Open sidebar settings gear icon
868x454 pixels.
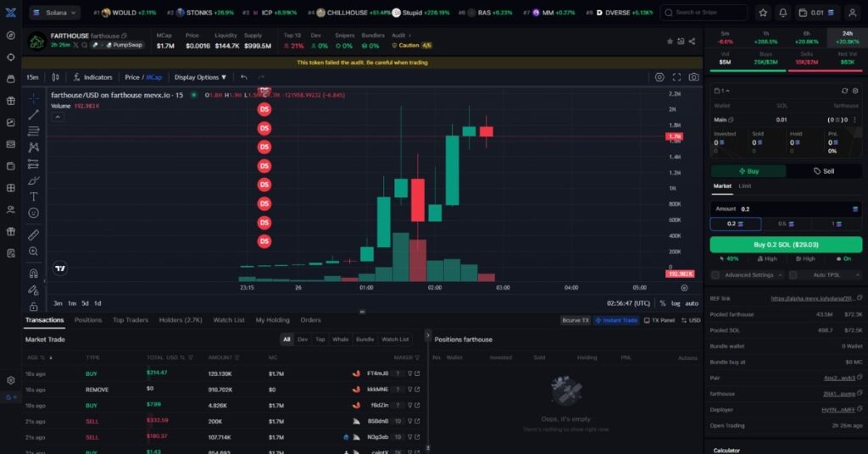[x=11, y=380]
